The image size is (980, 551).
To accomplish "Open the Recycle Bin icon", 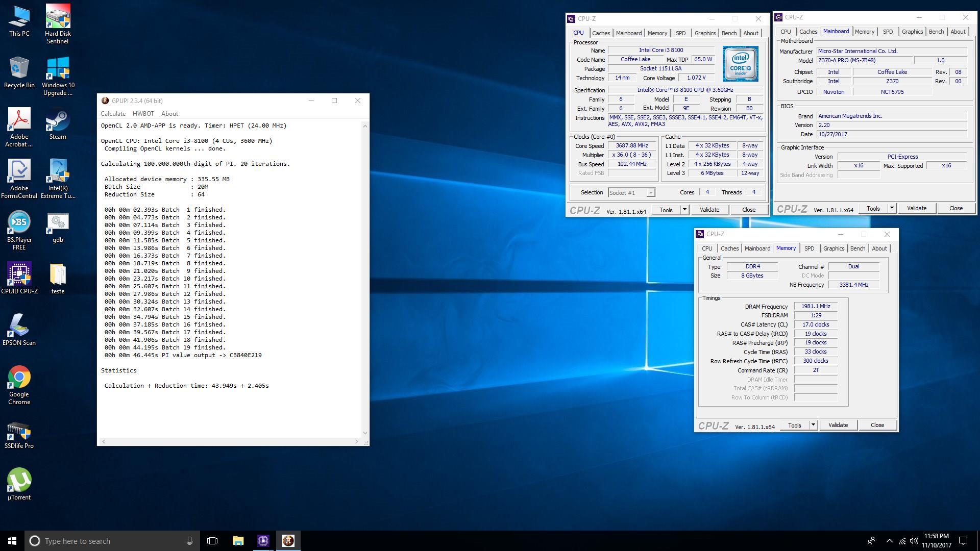I will 19,72.
